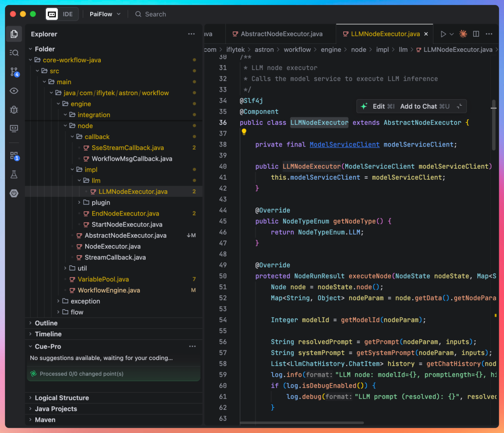Screen dimensions: 504x433
Task: Expand the Outline panel
Action: [46, 323]
